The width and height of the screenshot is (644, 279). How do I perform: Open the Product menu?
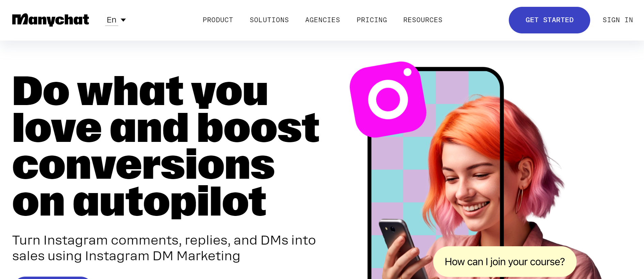click(218, 20)
